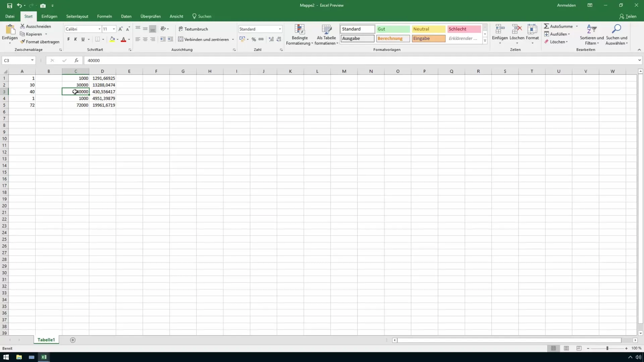
Task: Undo the last action
Action: click(x=19, y=5)
